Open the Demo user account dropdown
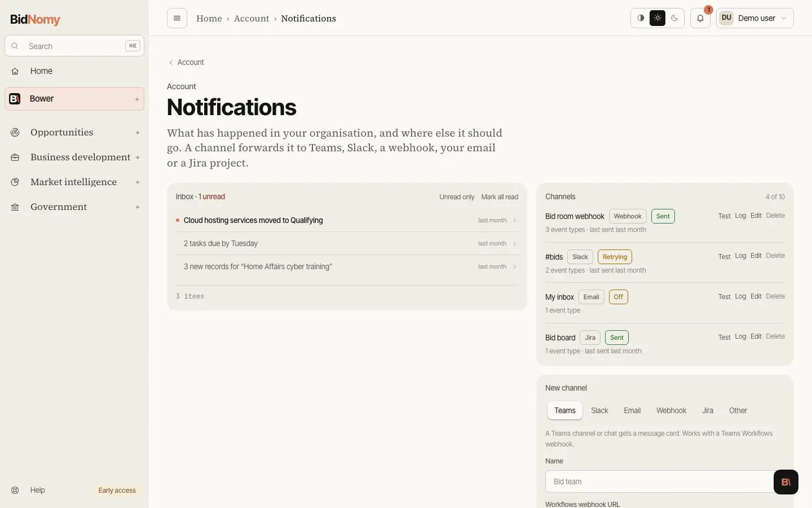This screenshot has height=508, width=812. pyautogui.click(x=755, y=18)
